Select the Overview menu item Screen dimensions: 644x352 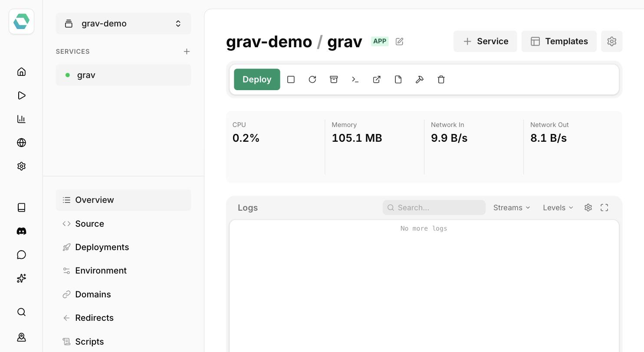click(x=123, y=200)
